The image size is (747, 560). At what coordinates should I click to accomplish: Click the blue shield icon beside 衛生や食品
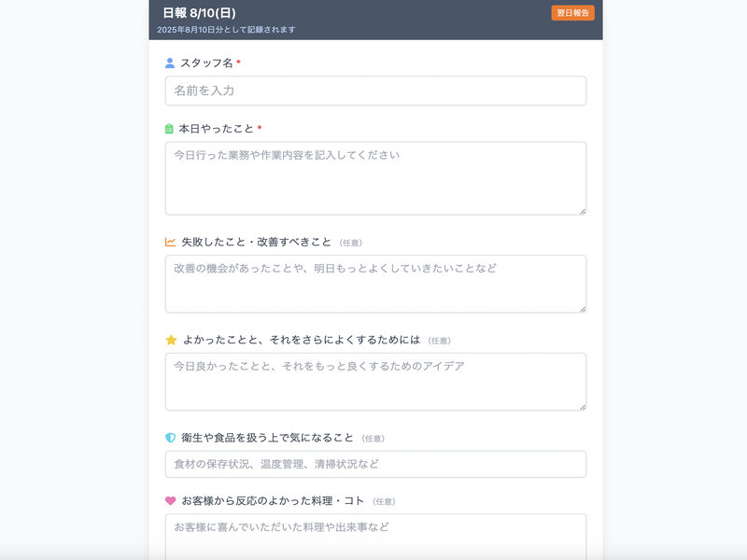pos(170,438)
